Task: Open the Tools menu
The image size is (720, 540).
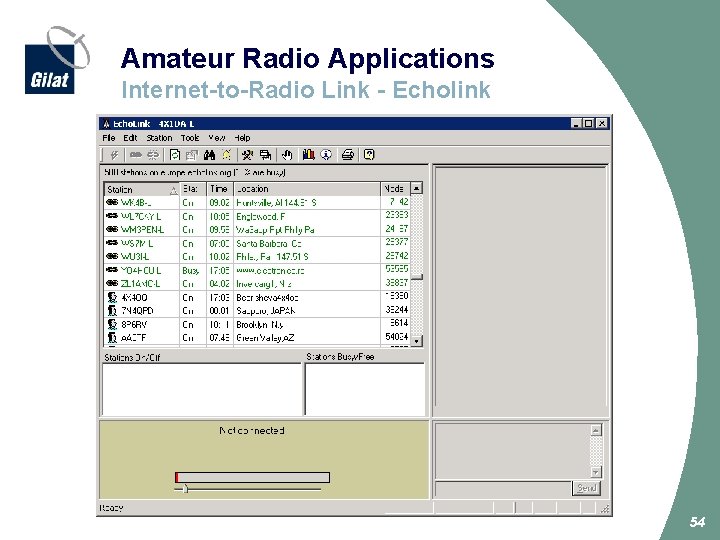Action: pyautogui.click(x=190, y=138)
